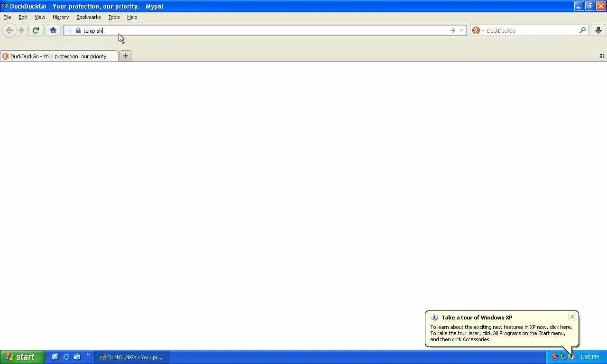This screenshot has height=364, width=607.
Task: Open the Downloads panel
Action: pyautogui.click(x=598, y=30)
